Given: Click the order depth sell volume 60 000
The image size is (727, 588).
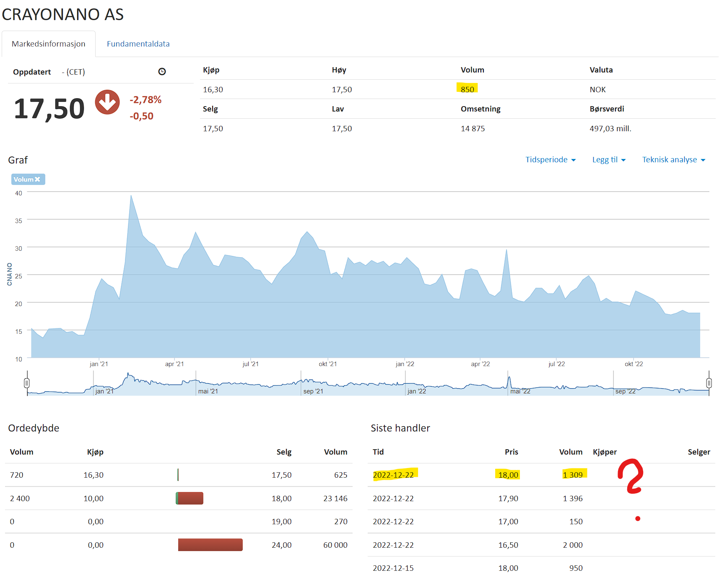Looking at the screenshot, I should [x=335, y=545].
